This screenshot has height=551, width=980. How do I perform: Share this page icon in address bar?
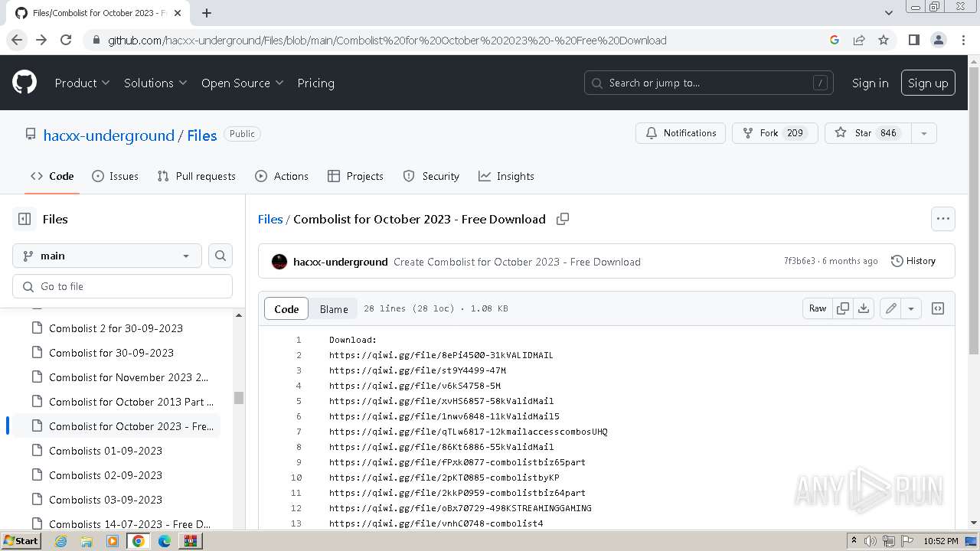(x=859, y=40)
